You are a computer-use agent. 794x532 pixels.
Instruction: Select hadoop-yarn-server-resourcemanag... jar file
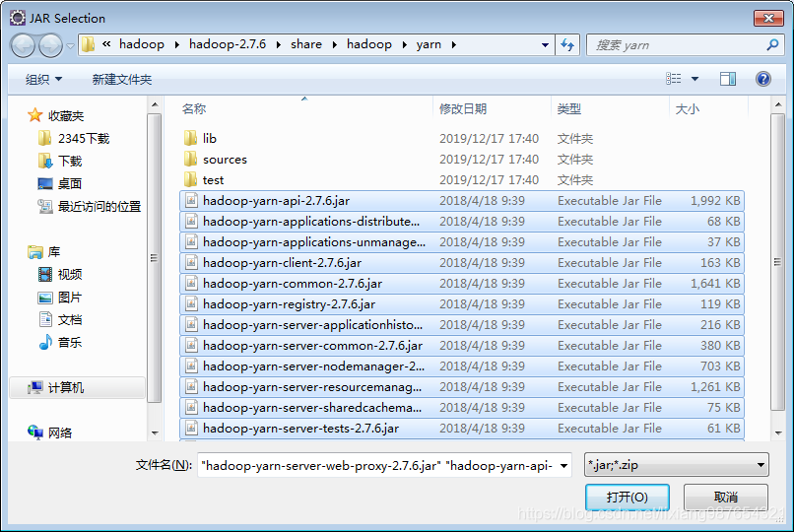(x=461, y=387)
